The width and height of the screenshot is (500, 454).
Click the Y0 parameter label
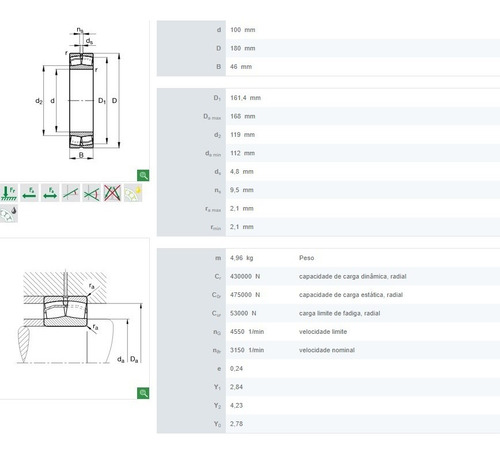coord(217,424)
